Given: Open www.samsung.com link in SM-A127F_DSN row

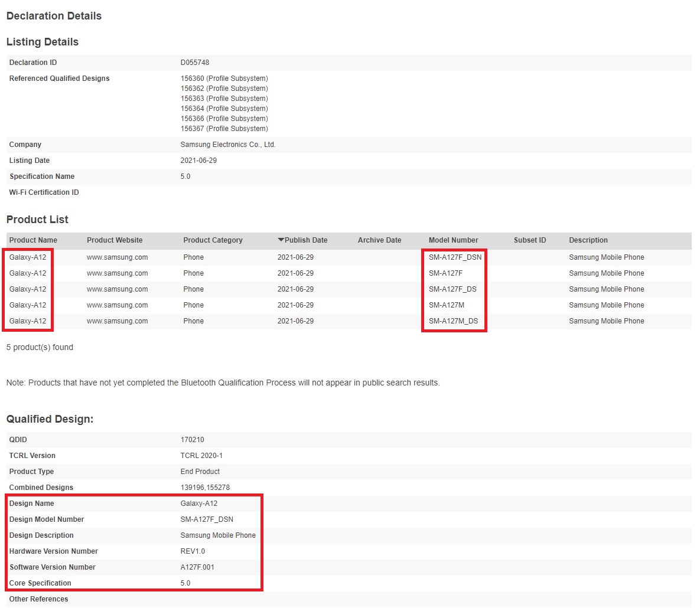Looking at the screenshot, I should (x=117, y=257).
